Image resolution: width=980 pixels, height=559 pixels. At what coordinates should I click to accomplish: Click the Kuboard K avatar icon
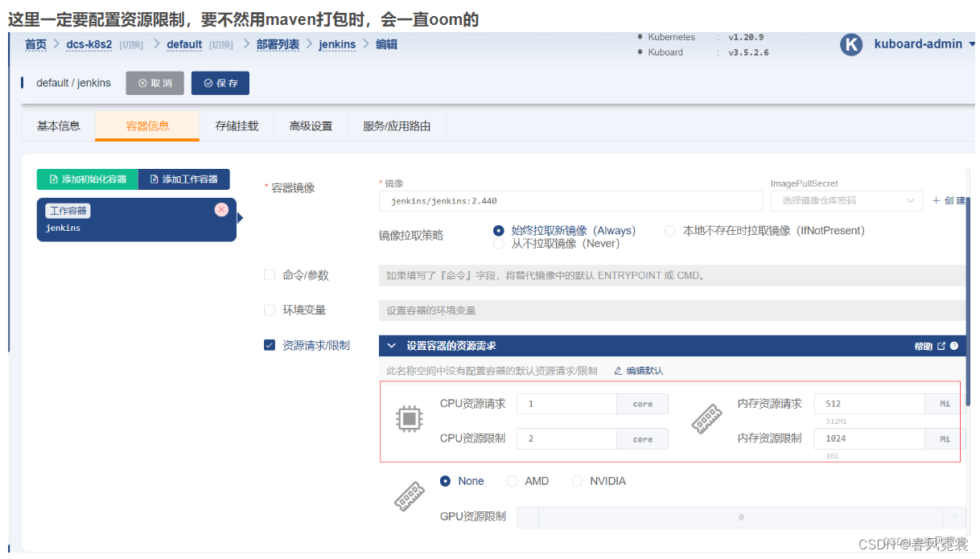coord(851,44)
